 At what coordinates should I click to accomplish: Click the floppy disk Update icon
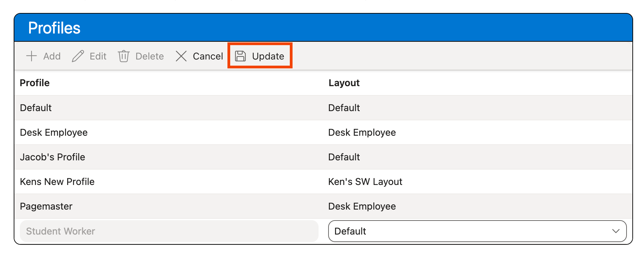(x=240, y=56)
